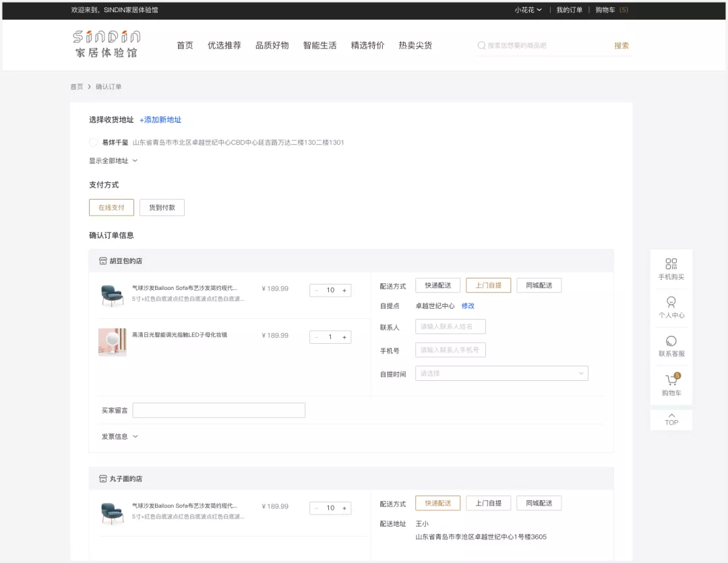The width and height of the screenshot is (728, 563).
Task: Increase quantity of the LED makeup mirror
Action: 344,337
